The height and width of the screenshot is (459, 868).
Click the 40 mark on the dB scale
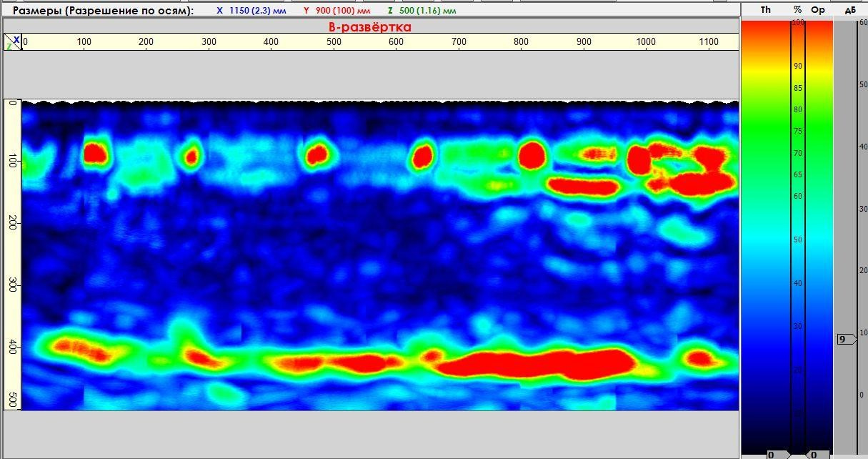(x=862, y=147)
